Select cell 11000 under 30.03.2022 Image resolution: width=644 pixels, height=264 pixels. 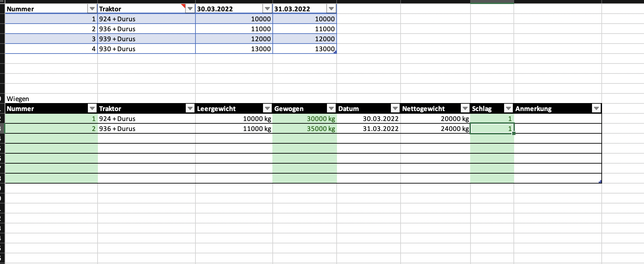[x=234, y=29]
